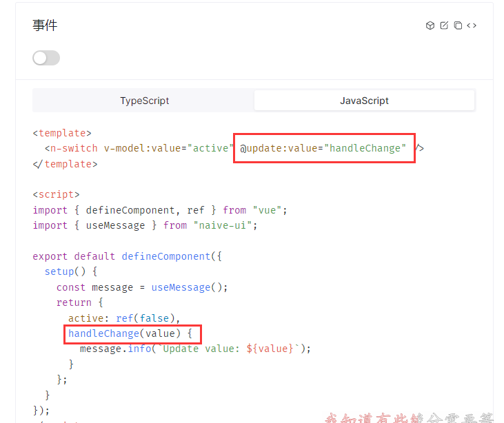Click the active: ref(false) line
Image resolution: width=504 pixels, height=423 pixels.
pos(124,318)
